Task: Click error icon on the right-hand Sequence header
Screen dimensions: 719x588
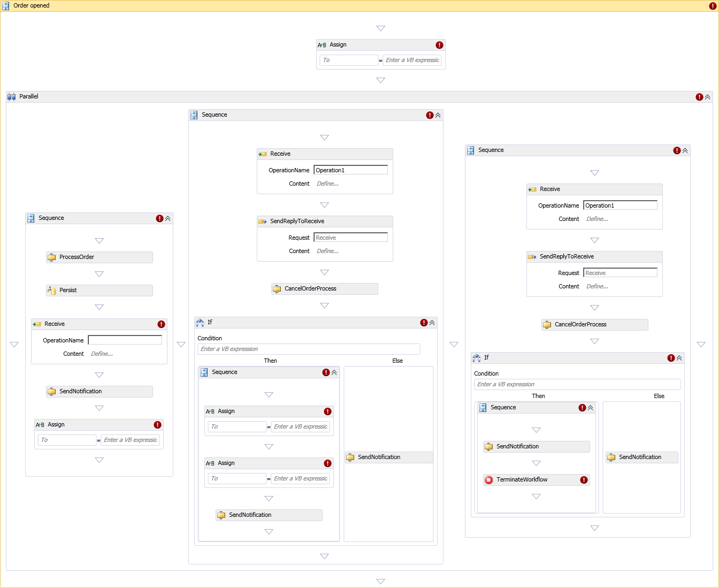Action: [x=677, y=150]
